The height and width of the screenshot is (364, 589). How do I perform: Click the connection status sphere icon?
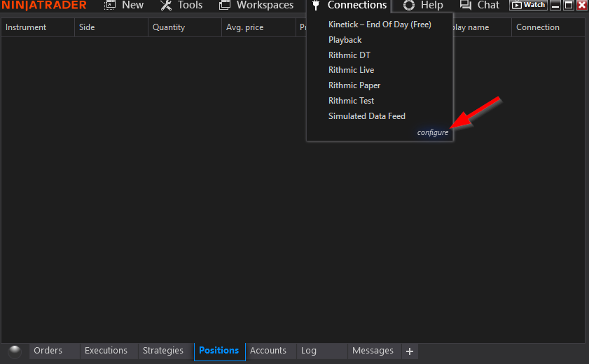coord(15,351)
